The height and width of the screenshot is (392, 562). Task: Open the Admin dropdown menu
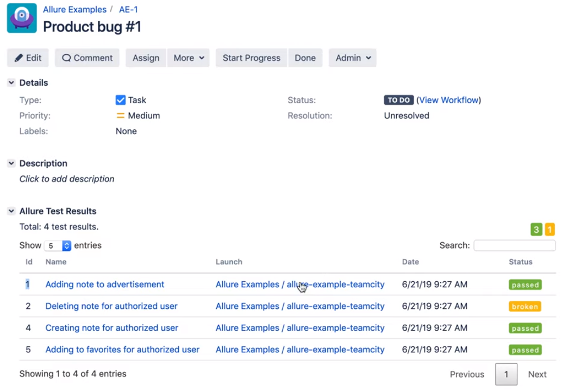click(x=353, y=58)
